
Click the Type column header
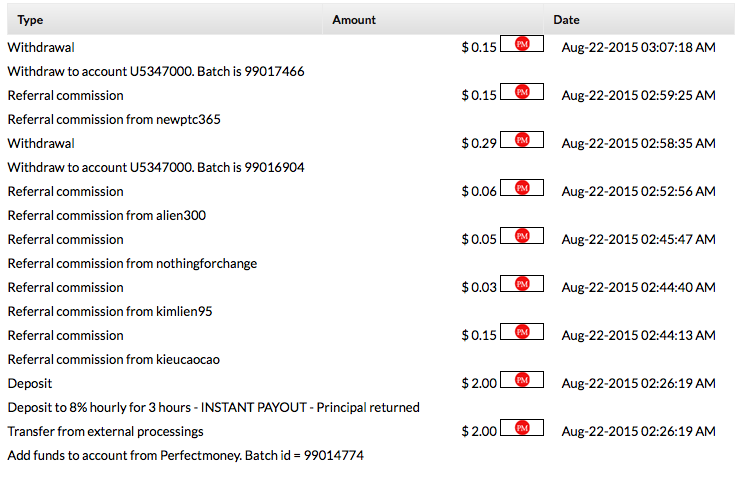pyautogui.click(x=31, y=20)
